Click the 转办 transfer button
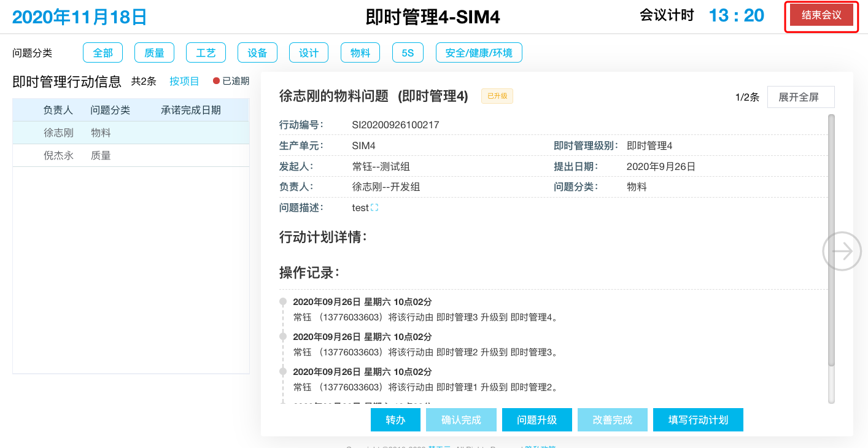The height and width of the screenshot is (448, 868). click(395, 420)
